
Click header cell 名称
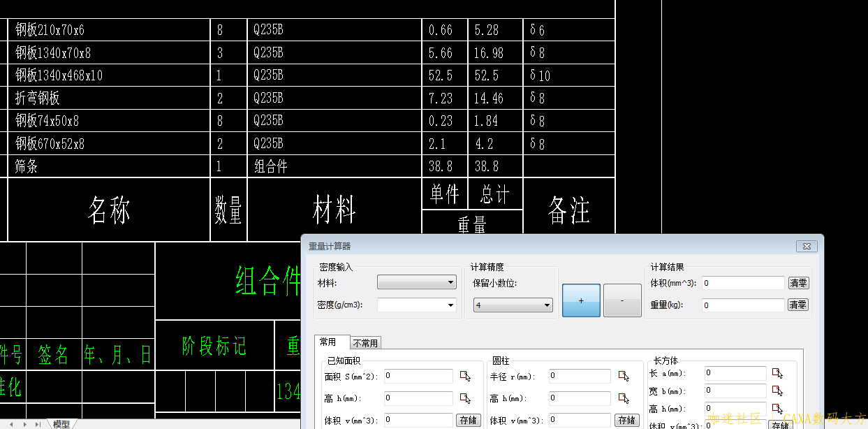coord(109,210)
